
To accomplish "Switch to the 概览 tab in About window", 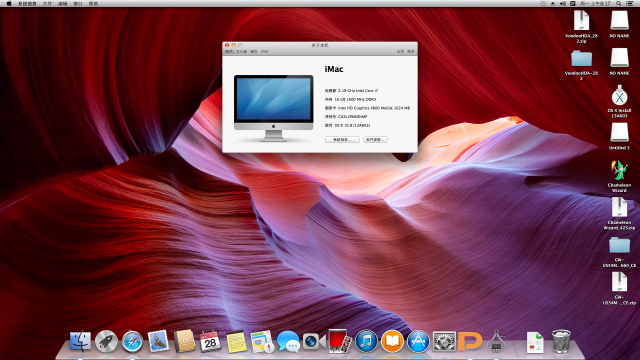I will point(229,51).
